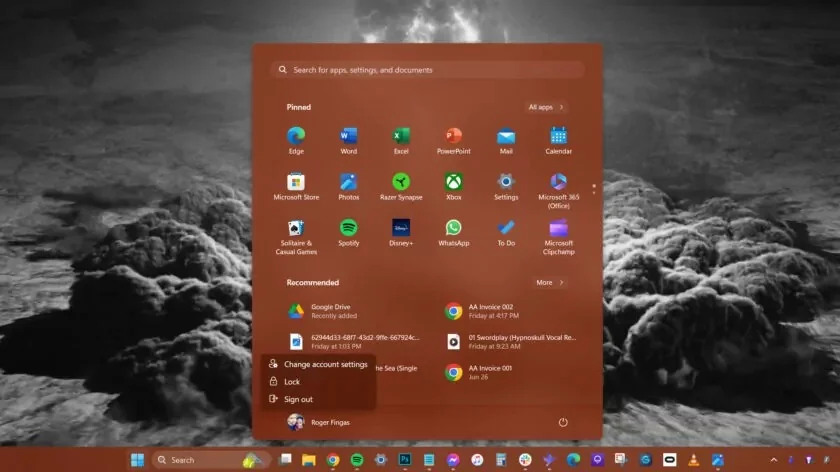Launch Solitaire & Casual Games
The width and height of the screenshot is (840, 472).
(x=296, y=236)
